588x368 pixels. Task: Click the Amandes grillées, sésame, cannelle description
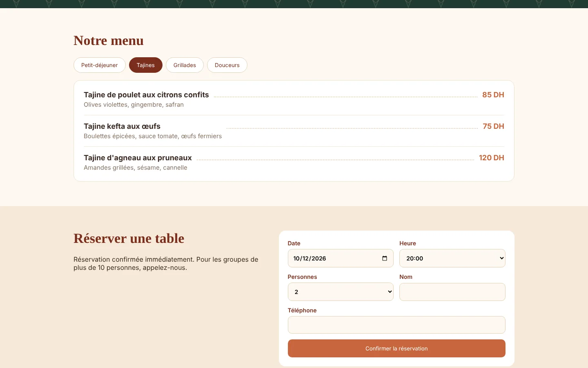point(136,168)
